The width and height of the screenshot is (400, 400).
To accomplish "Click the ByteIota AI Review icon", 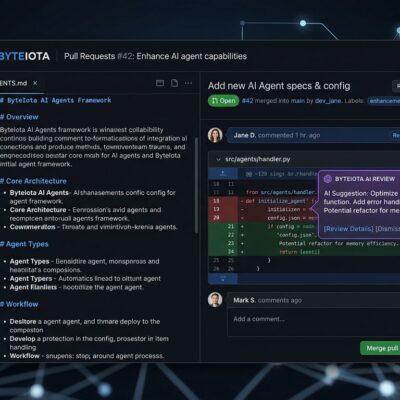I will click(328, 179).
